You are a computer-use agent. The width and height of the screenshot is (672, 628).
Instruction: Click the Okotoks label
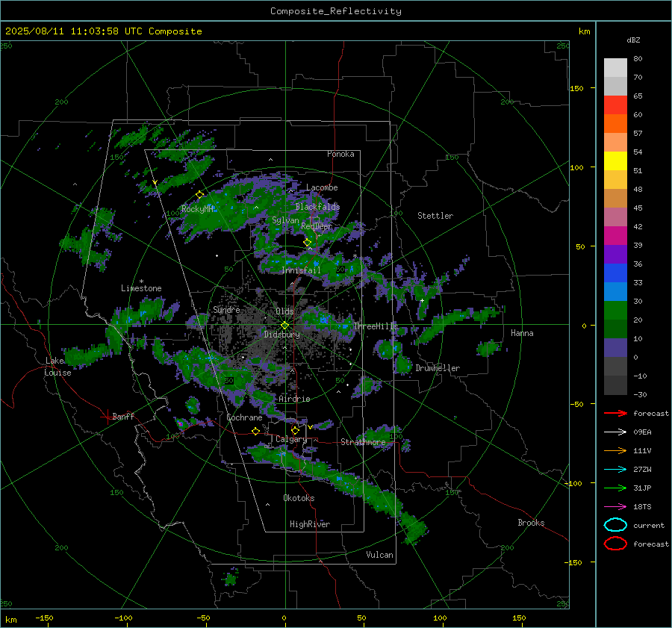[x=299, y=498]
